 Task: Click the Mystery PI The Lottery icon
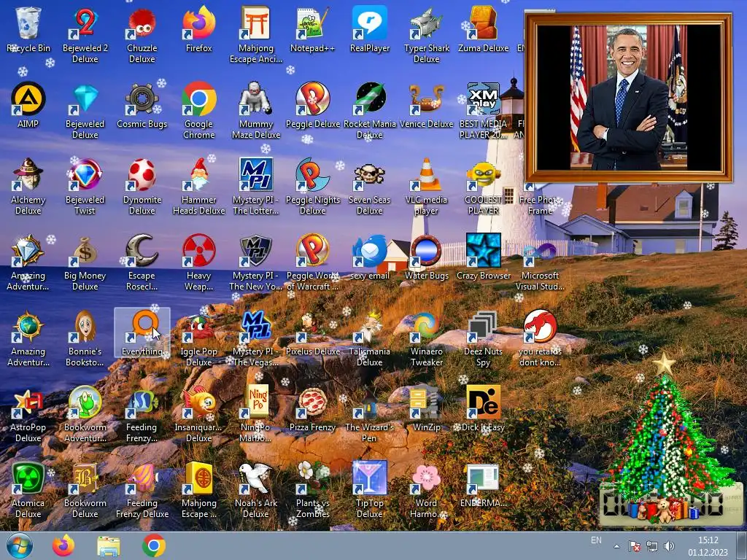256,174
